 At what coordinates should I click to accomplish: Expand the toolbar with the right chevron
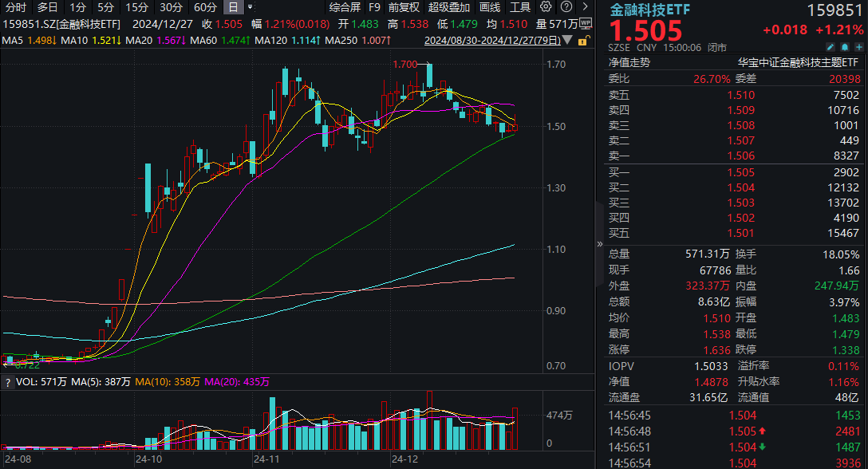click(586, 6)
